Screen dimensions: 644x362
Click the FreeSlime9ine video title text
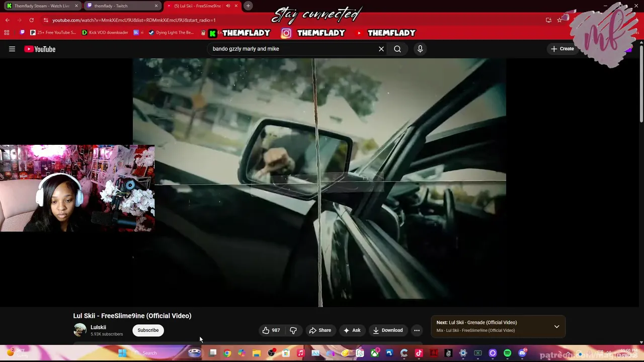click(132, 316)
